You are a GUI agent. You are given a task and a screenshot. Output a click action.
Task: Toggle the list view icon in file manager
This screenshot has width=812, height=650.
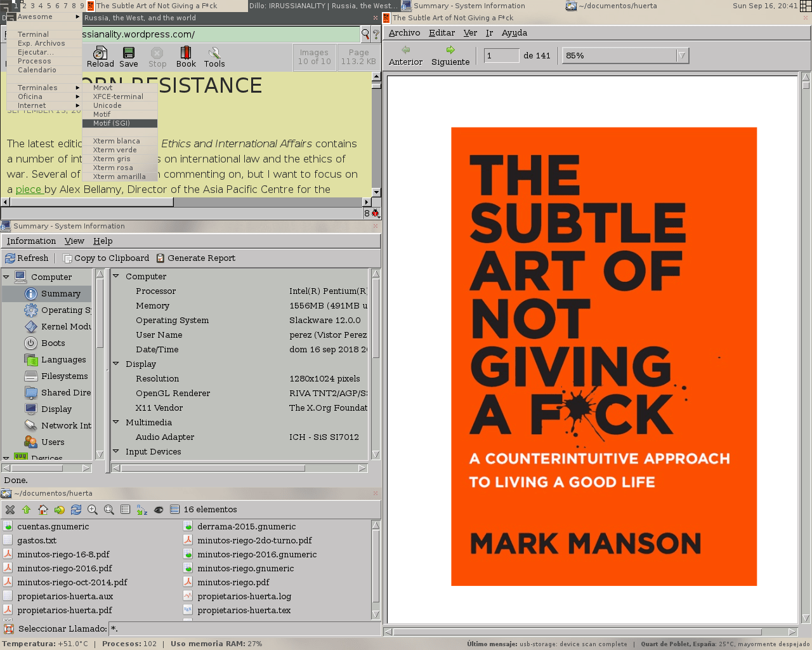click(x=126, y=510)
